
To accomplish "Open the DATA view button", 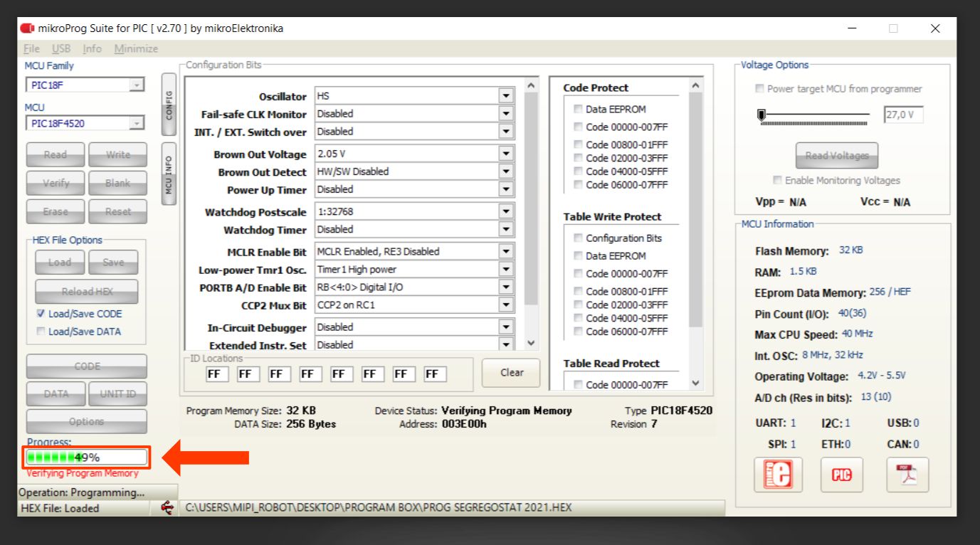I will (x=56, y=394).
